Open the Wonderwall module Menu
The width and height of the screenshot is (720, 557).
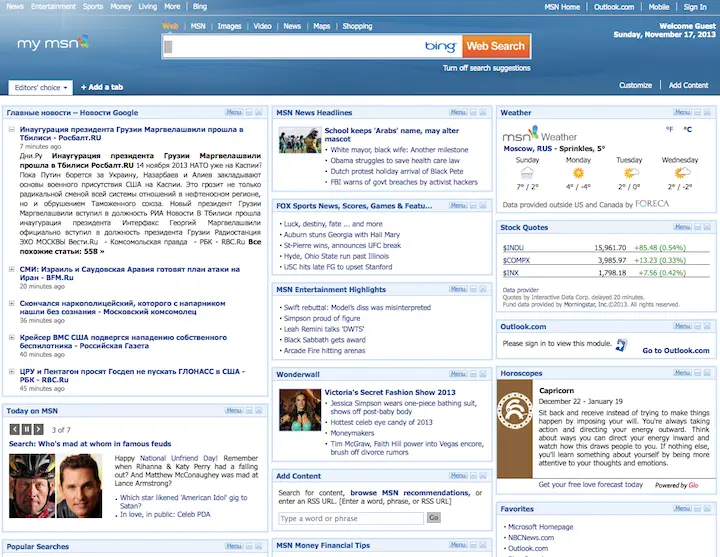point(458,374)
